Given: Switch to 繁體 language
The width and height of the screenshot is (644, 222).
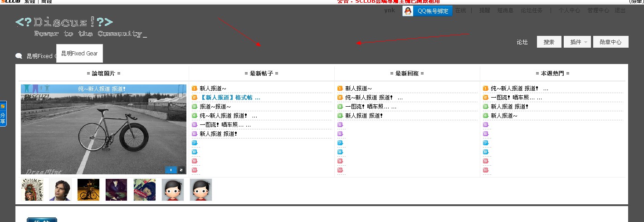Looking at the screenshot, I should [x=30, y=2].
